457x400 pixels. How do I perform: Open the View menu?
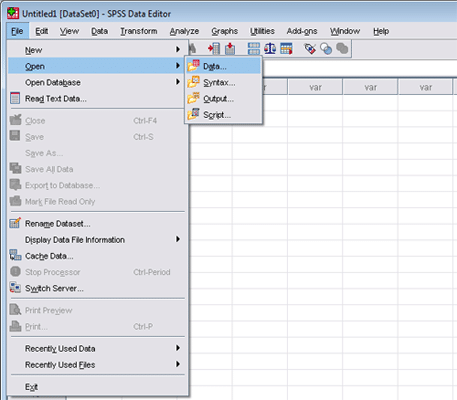(x=69, y=31)
